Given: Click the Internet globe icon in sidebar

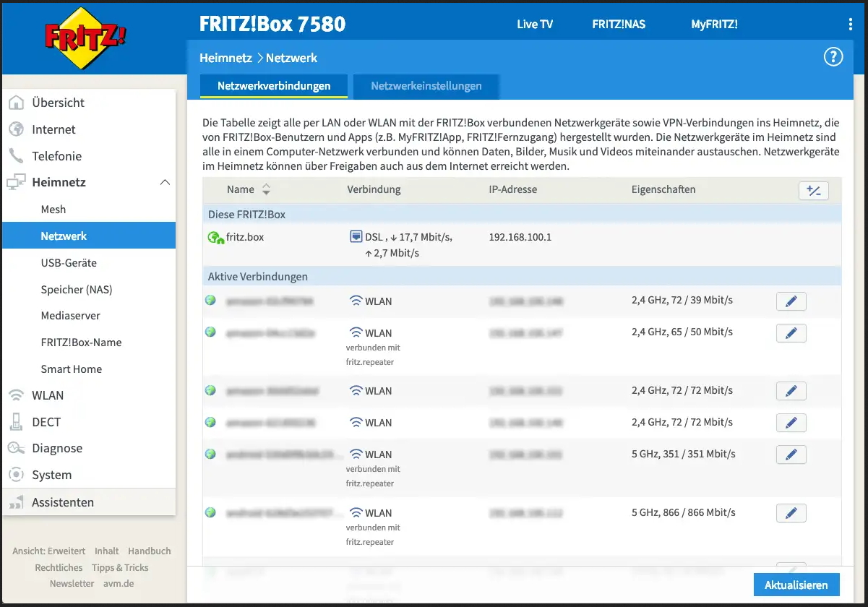Looking at the screenshot, I should tap(16, 129).
